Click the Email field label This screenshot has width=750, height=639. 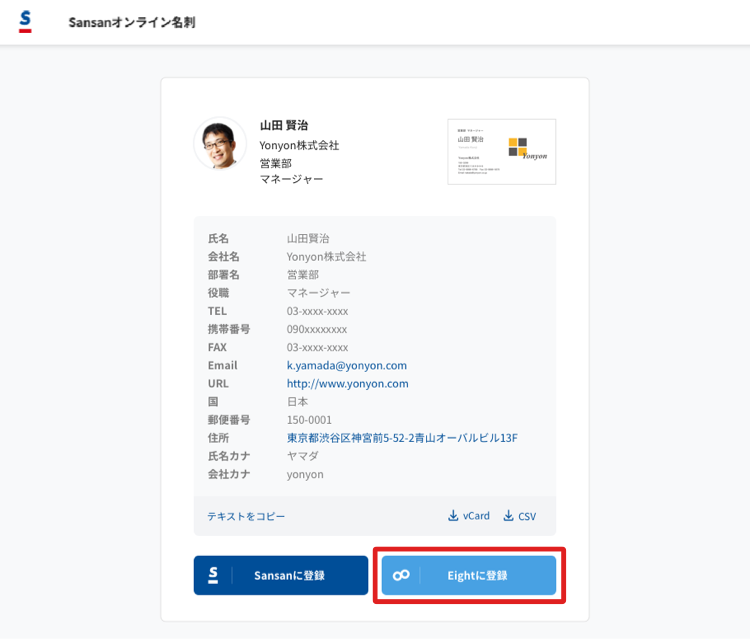tap(222, 365)
